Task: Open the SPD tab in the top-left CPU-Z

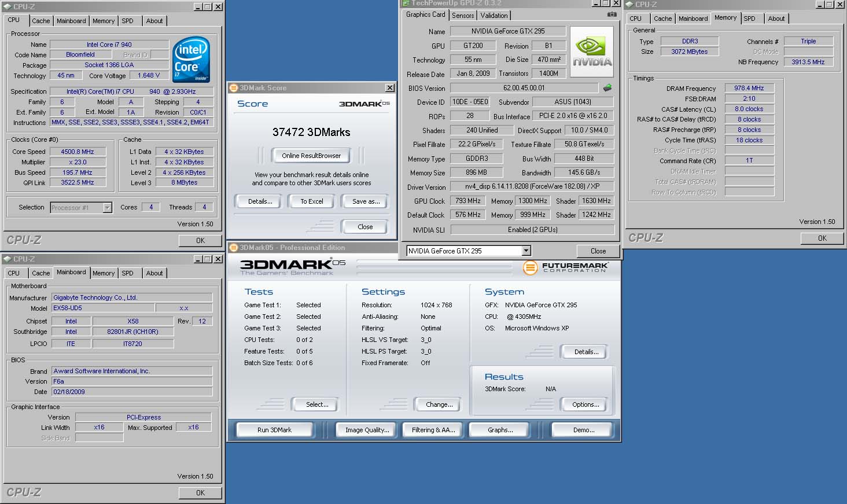Action: pyautogui.click(x=128, y=21)
